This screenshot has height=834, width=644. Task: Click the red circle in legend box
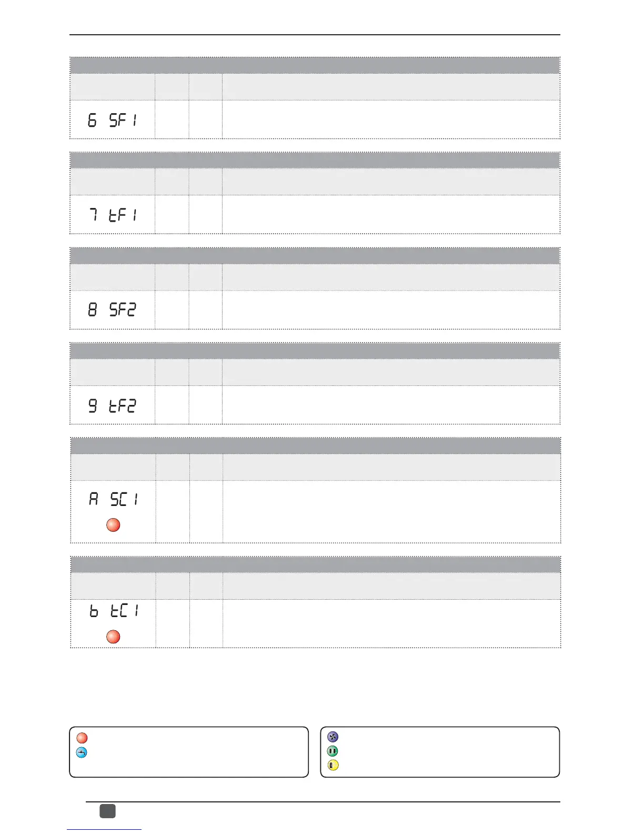[82, 738]
